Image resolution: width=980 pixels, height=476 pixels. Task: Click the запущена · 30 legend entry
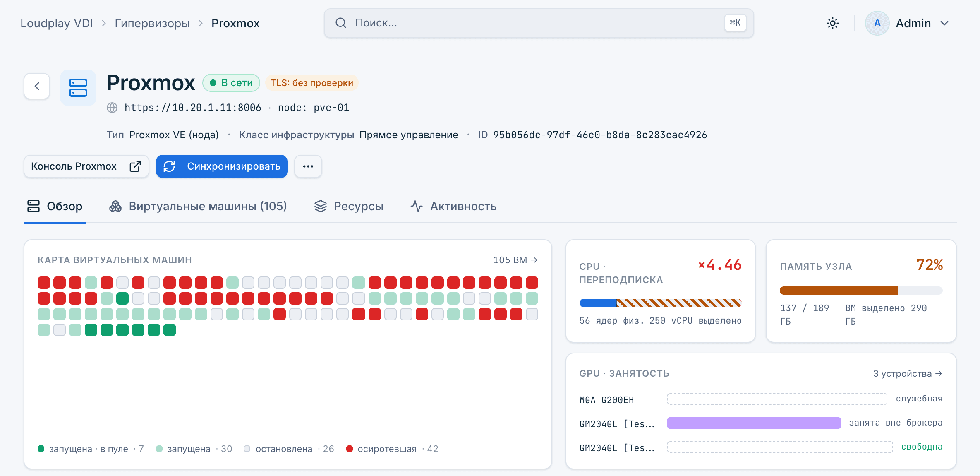pyautogui.click(x=194, y=449)
